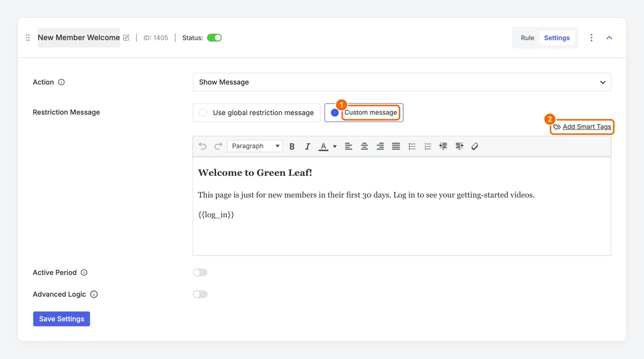Click the drag handle beside New Member Welcome
The image size is (644, 359).
27,38
